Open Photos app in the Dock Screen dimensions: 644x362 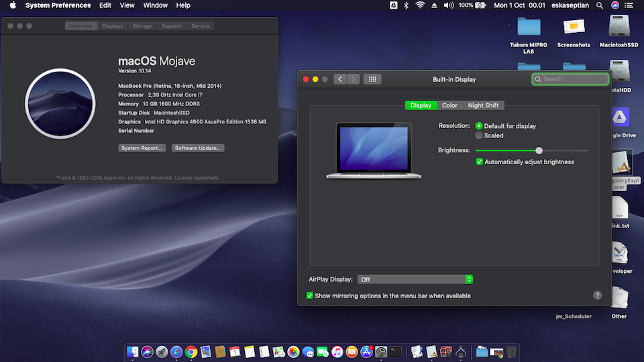click(293, 352)
